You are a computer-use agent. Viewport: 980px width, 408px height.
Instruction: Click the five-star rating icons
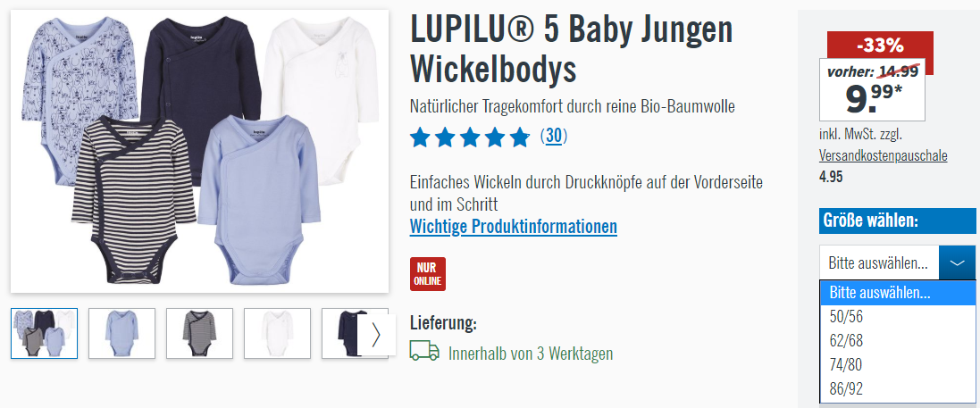[x=469, y=137]
